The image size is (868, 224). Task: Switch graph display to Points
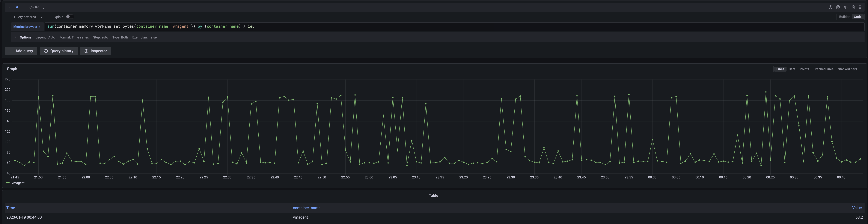click(x=804, y=69)
